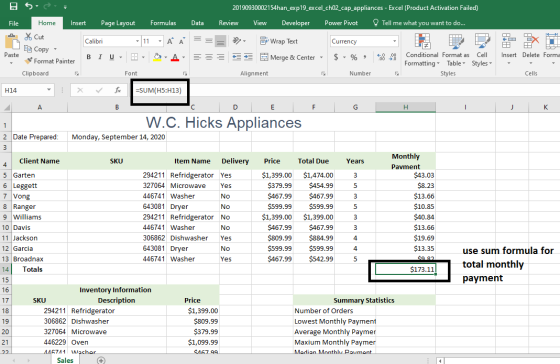Apply the red font color

pyautogui.click(x=175, y=57)
